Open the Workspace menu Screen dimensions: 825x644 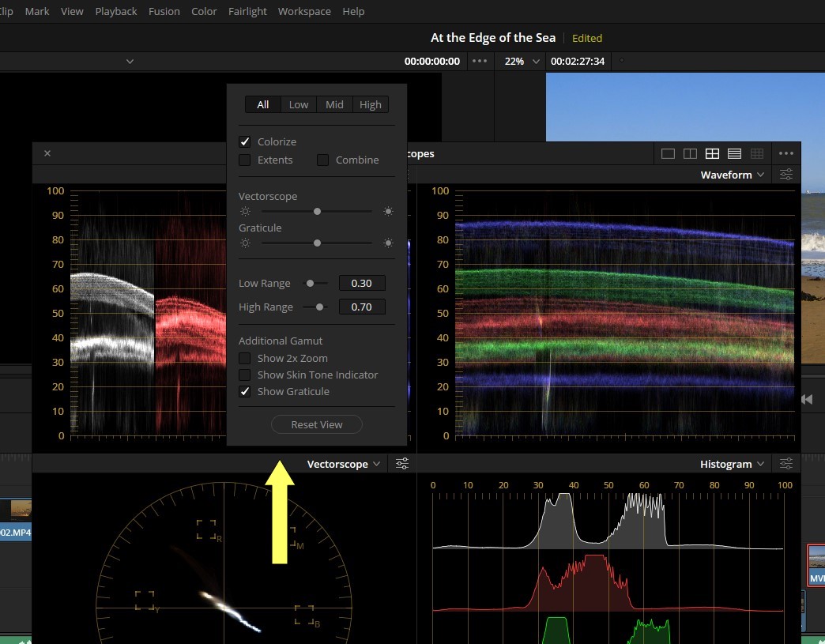coord(304,11)
